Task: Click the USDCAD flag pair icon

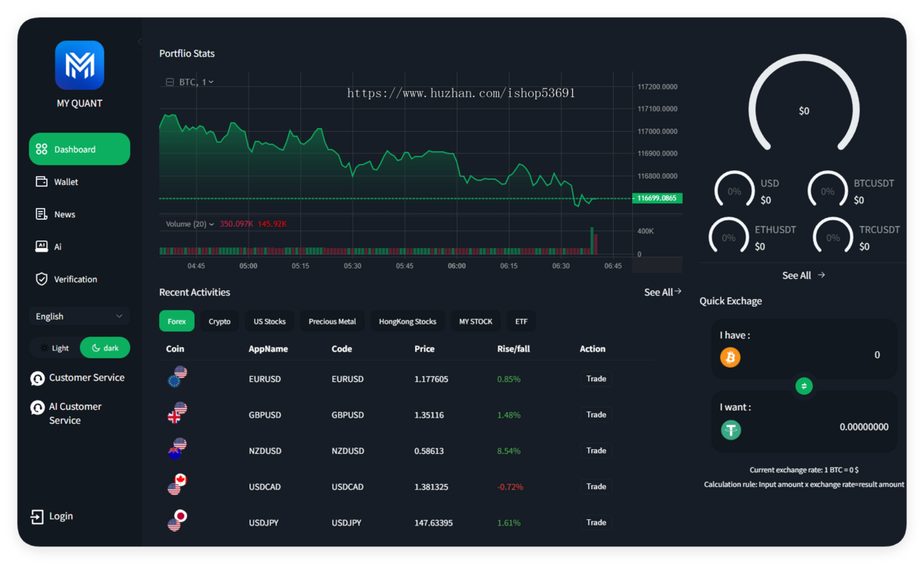Action: tap(178, 484)
